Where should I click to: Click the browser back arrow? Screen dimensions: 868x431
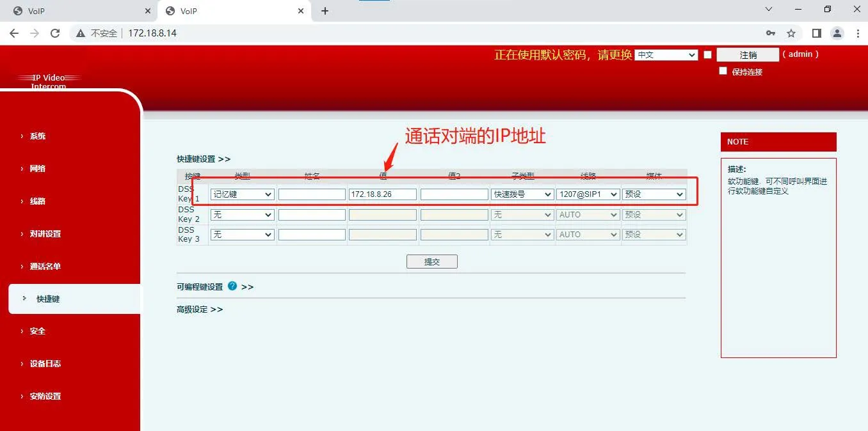pyautogui.click(x=14, y=32)
